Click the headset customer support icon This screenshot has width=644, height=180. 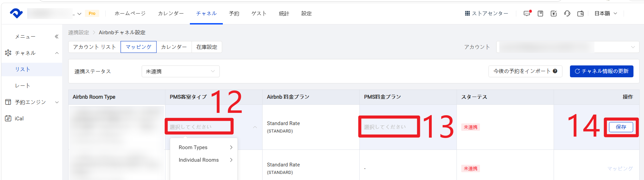(567, 14)
